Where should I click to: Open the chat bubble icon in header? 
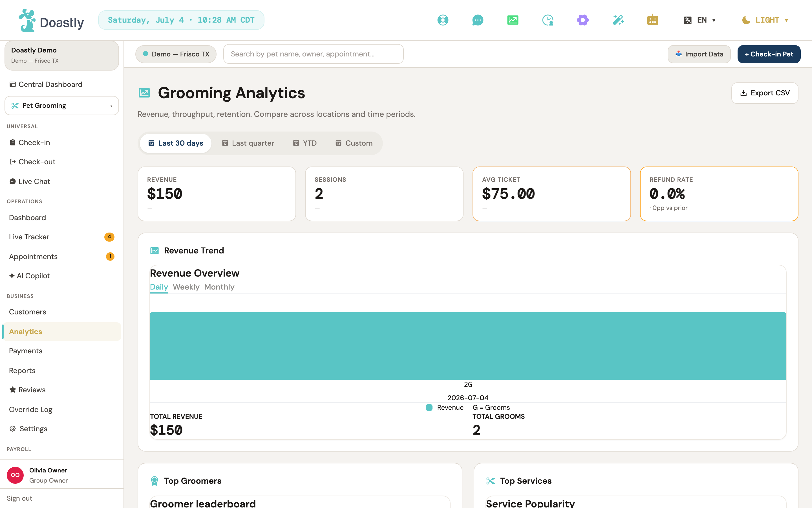click(477, 20)
